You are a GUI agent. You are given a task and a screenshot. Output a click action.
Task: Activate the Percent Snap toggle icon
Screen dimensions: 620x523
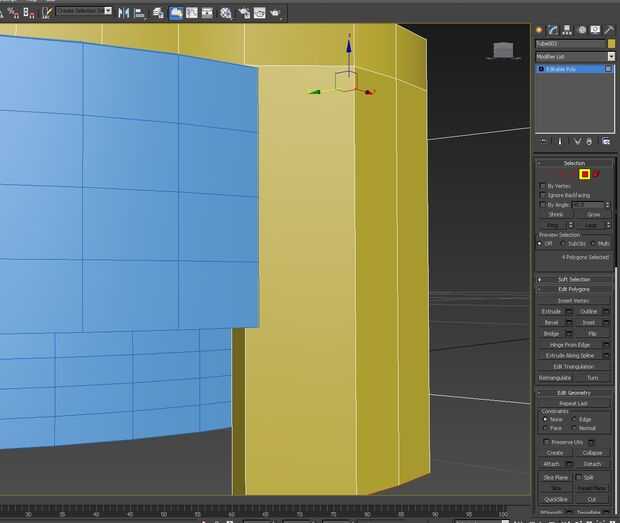[x=13, y=13]
